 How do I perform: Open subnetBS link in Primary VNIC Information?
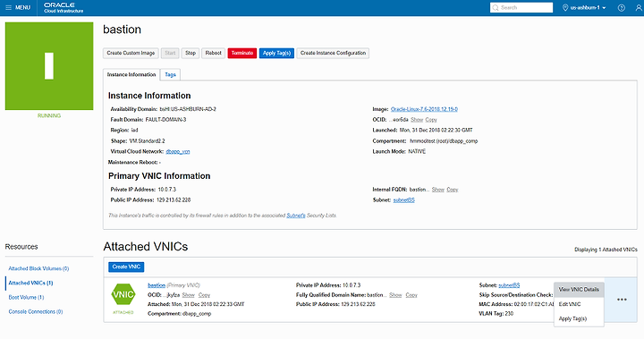pyautogui.click(x=404, y=200)
